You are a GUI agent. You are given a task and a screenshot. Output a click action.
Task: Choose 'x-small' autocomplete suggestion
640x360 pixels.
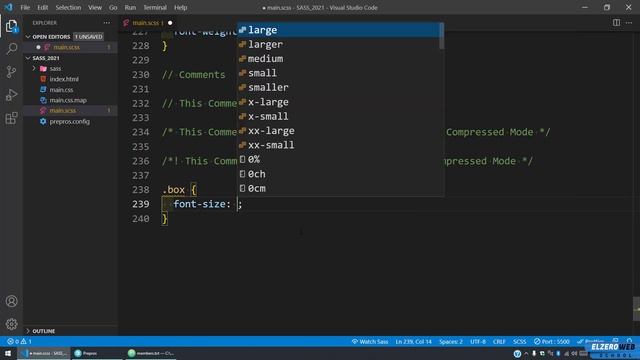pos(339,116)
